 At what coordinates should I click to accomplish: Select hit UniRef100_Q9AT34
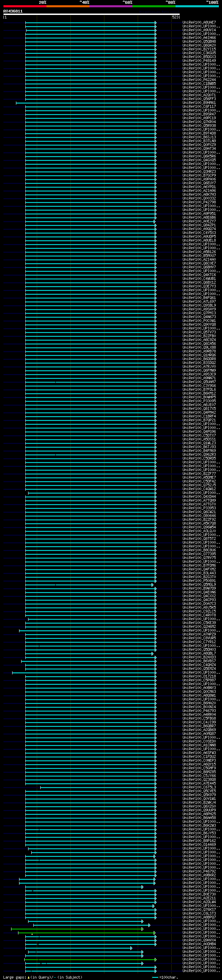pos(199,148)
